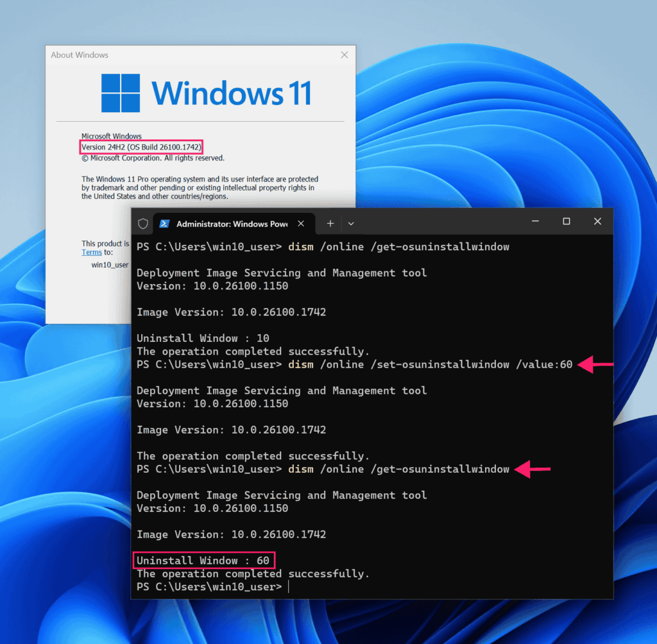The height and width of the screenshot is (644, 657).
Task: Close the Administrator: Windows PowerShell tab
Action: [301, 223]
